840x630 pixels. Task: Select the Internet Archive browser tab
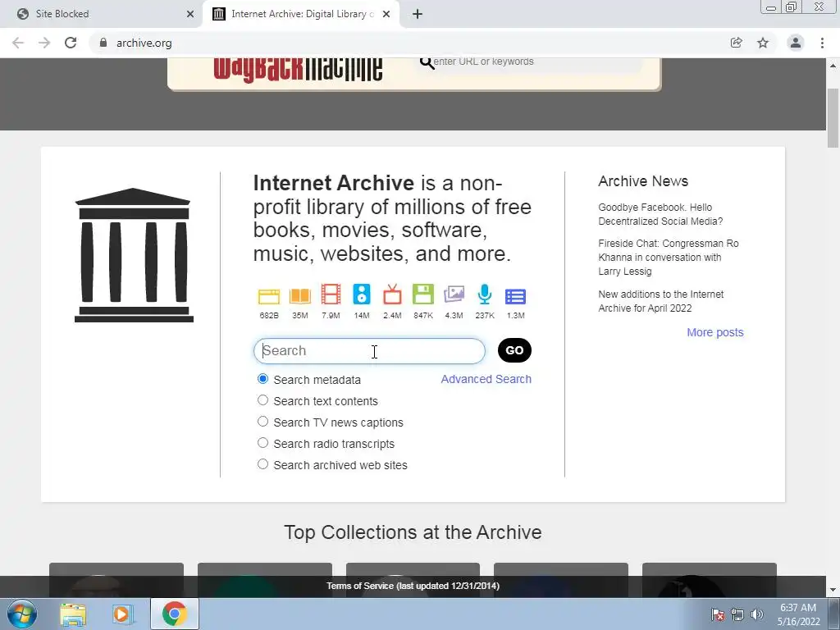(x=300, y=14)
